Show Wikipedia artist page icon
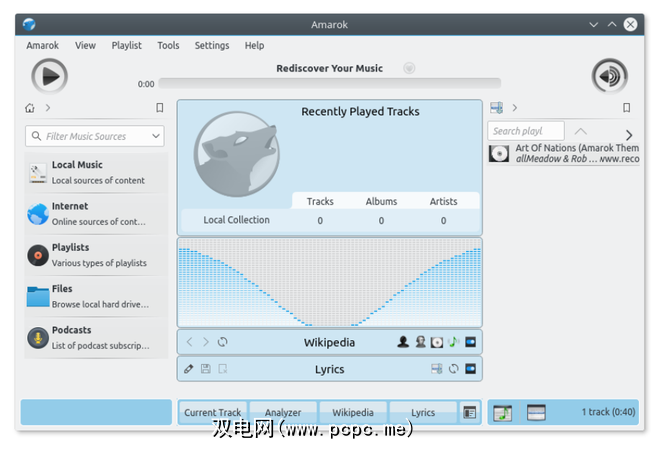The image size is (670, 452). pyautogui.click(x=403, y=342)
